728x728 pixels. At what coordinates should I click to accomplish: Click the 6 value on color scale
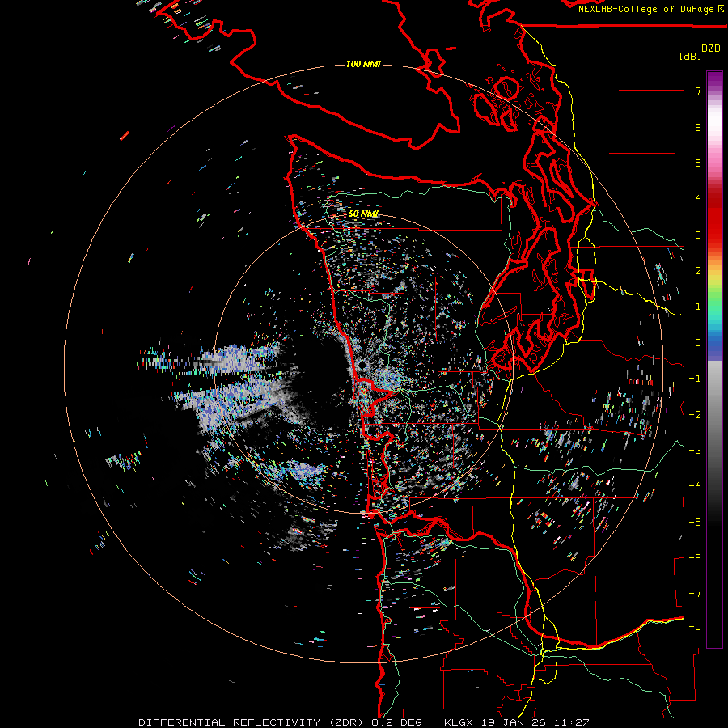[698, 127]
